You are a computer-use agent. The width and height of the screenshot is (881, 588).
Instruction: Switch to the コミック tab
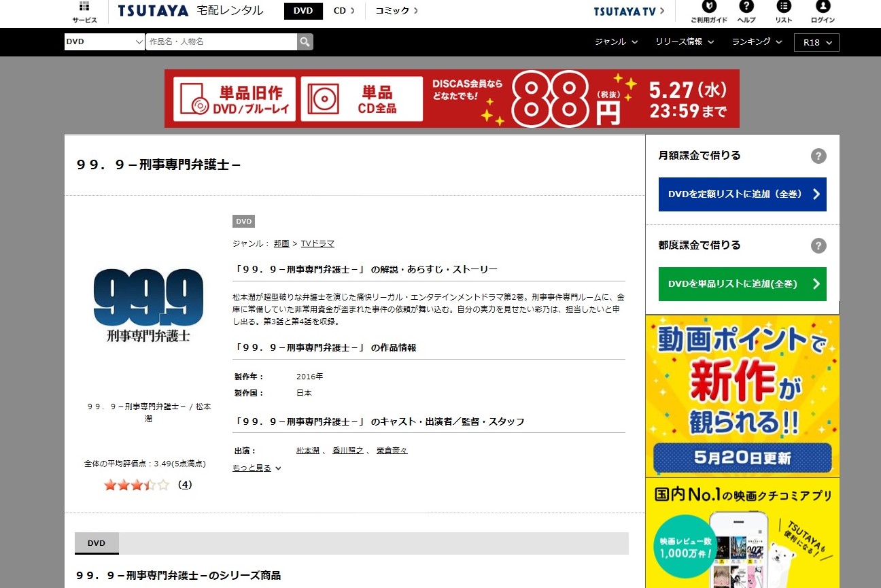point(396,11)
